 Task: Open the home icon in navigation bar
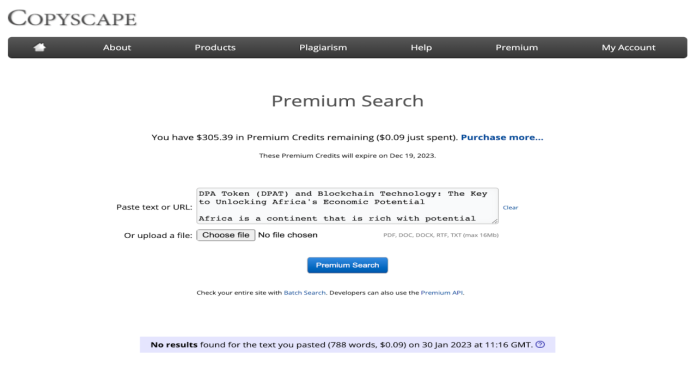[40, 47]
